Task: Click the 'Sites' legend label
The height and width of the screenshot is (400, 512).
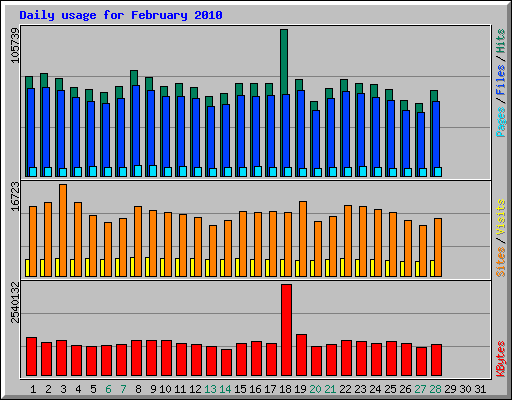Action: click(500, 262)
